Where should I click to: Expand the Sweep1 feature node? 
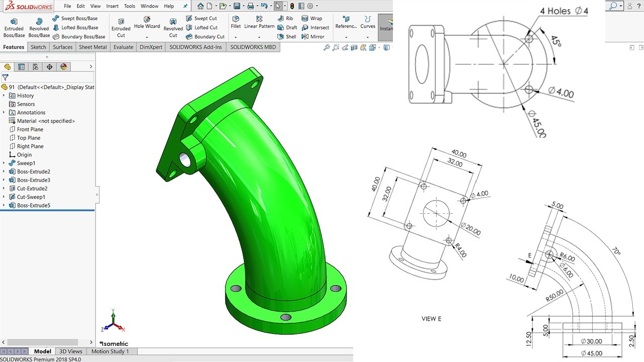(4, 163)
